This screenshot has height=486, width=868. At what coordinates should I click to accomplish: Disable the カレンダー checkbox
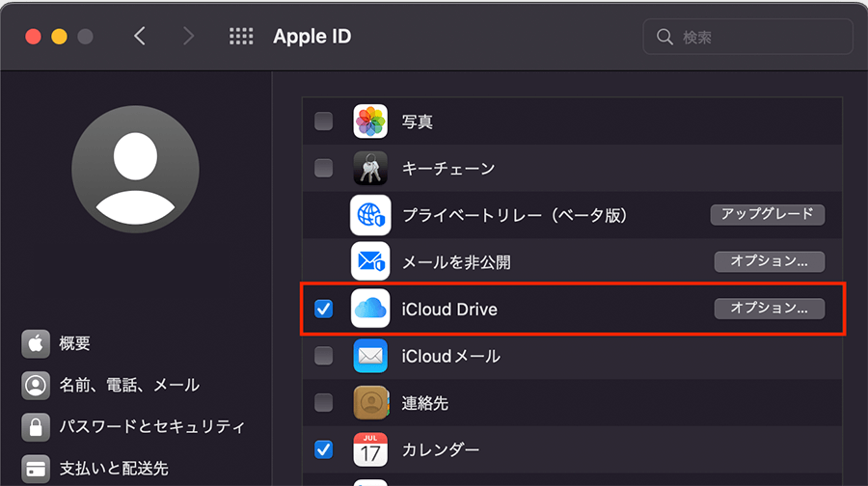pyautogui.click(x=324, y=449)
